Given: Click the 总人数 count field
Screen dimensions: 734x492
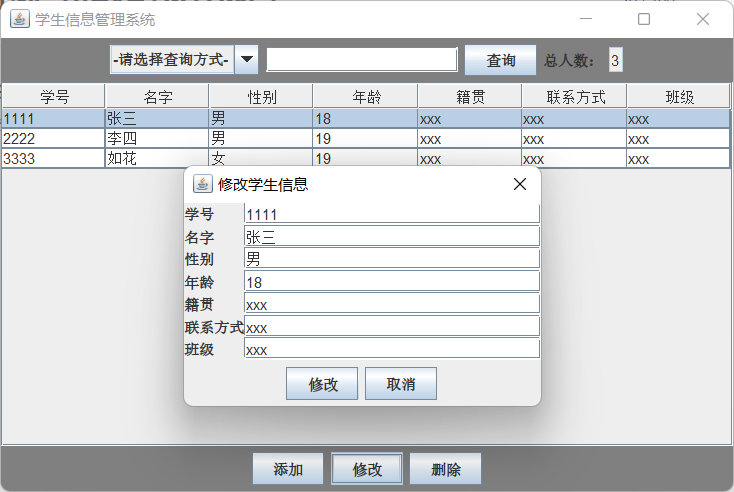Looking at the screenshot, I should [x=616, y=60].
